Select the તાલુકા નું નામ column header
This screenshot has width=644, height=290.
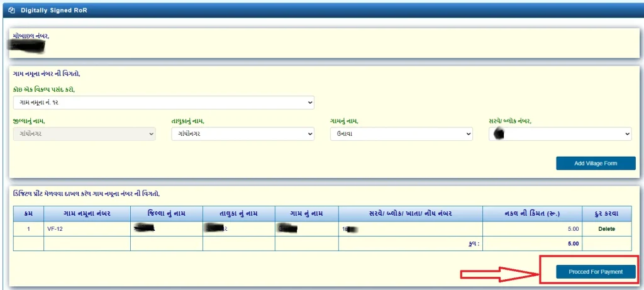click(x=239, y=214)
